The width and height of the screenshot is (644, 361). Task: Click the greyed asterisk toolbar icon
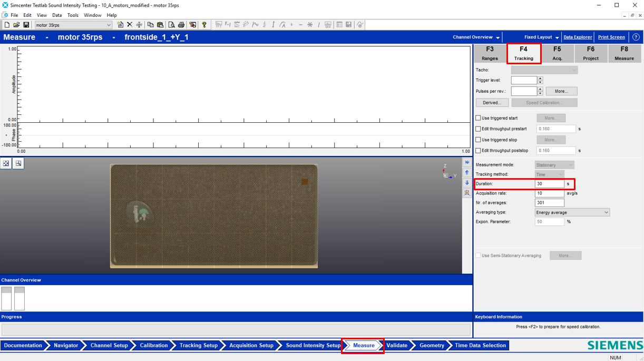pyautogui.click(x=310, y=25)
